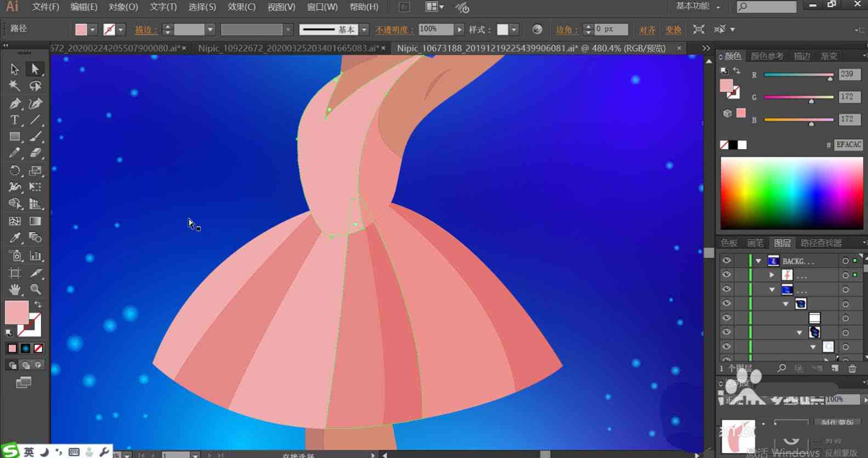The height and width of the screenshot is (458, 868).
Task: Select the Rotate tool
Action: click(15, 170)
